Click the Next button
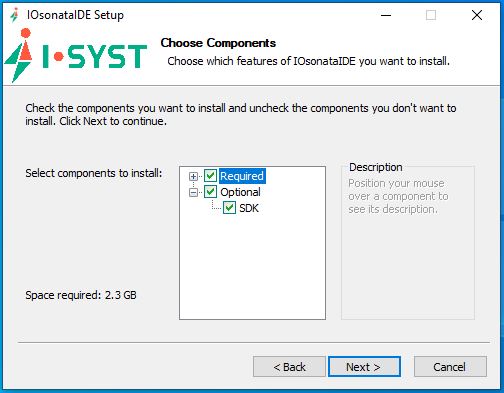The image size is (504, 393). (364, 367)
